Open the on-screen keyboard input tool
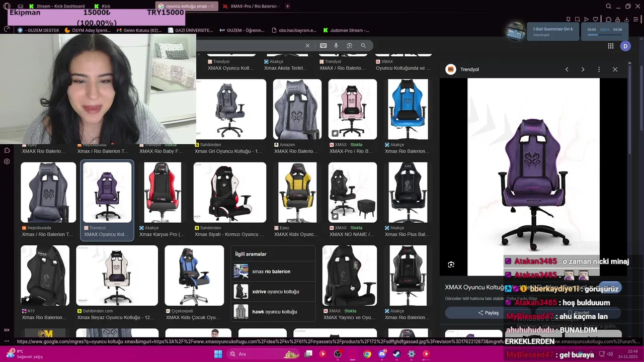This screenshot has width=644, height=362. tap(323, 45)
